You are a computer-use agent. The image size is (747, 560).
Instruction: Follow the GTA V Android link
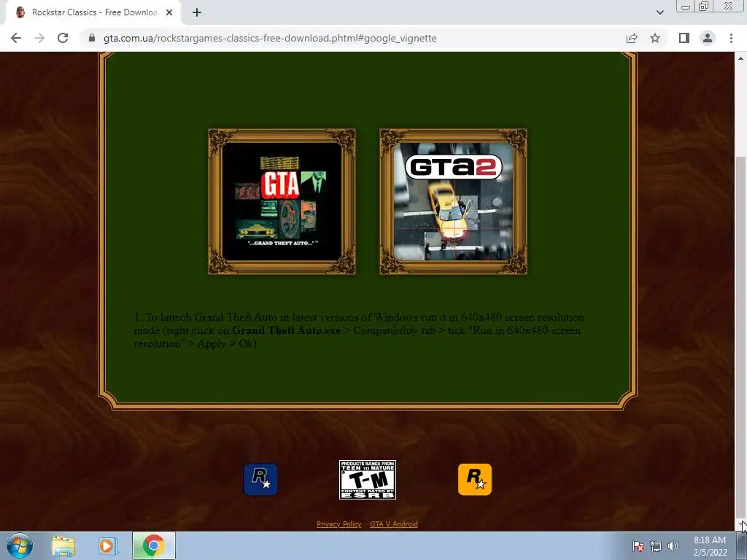(394, 524)
